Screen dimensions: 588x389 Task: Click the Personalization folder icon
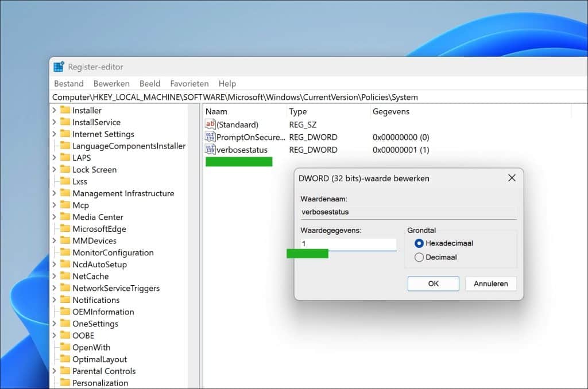[65, 383]
